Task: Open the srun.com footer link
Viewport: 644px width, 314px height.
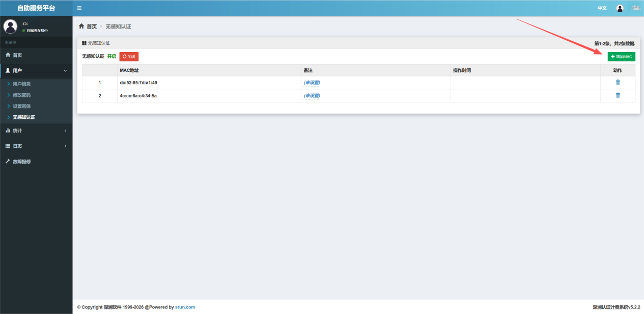Action: 185,307
